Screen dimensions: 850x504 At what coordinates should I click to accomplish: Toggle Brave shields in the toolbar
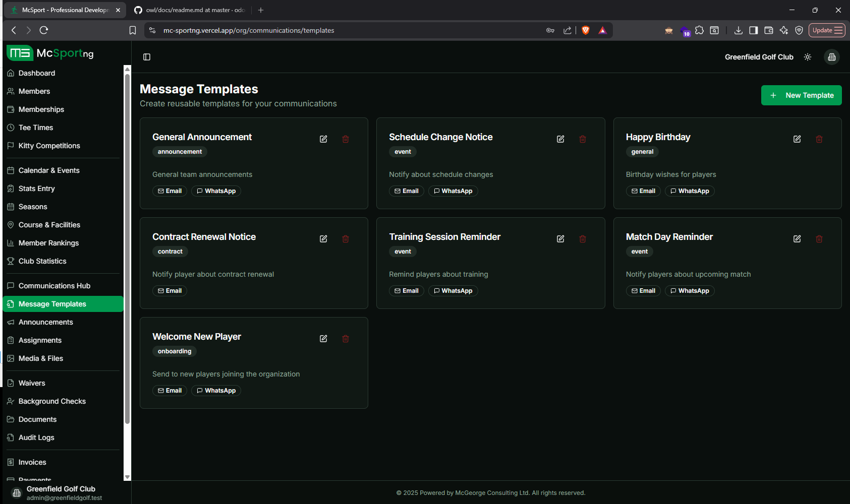(x=585, y=30)
